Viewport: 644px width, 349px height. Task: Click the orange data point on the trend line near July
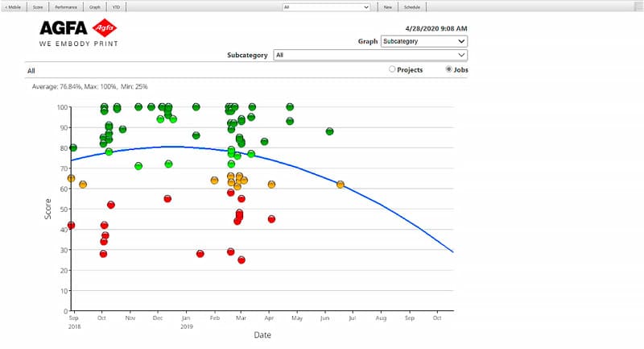coord(340,185)
